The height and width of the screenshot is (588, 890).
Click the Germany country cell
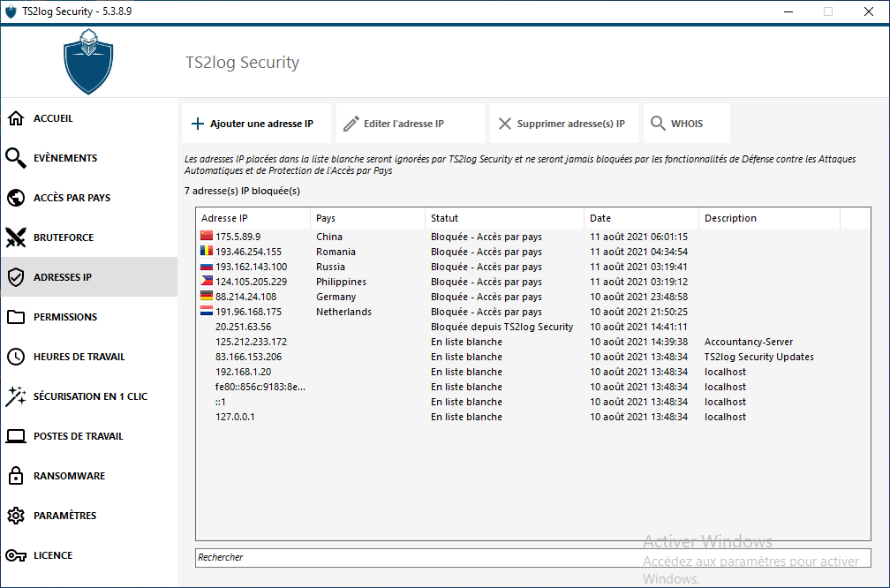[336, 297]
